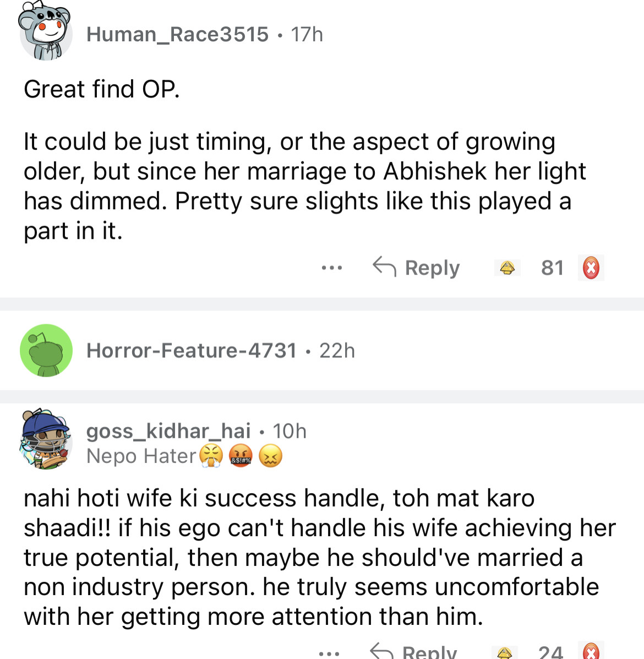Click the Human_Race3515 username
Viewport: 644px width, 659px height.
[177, 34]
